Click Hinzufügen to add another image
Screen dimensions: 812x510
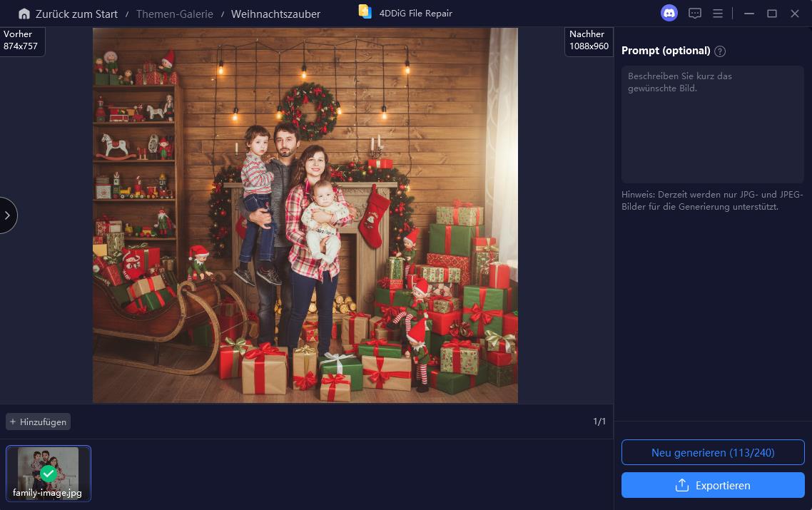pos(38,422)
